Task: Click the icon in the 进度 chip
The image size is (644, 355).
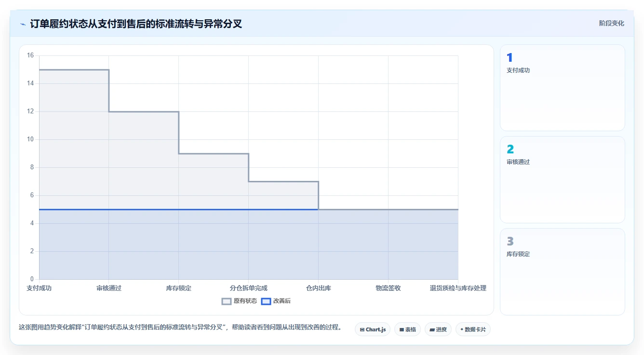Action: coord(432,330)
